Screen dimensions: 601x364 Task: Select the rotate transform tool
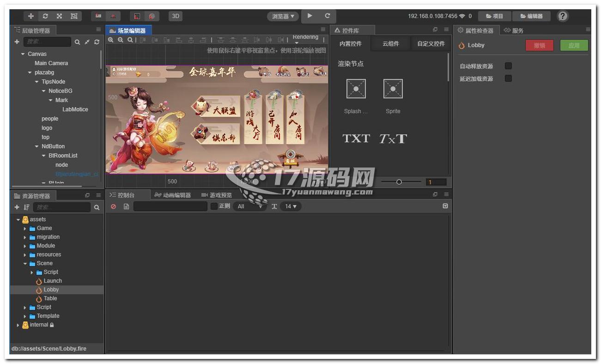coord(45,16)
